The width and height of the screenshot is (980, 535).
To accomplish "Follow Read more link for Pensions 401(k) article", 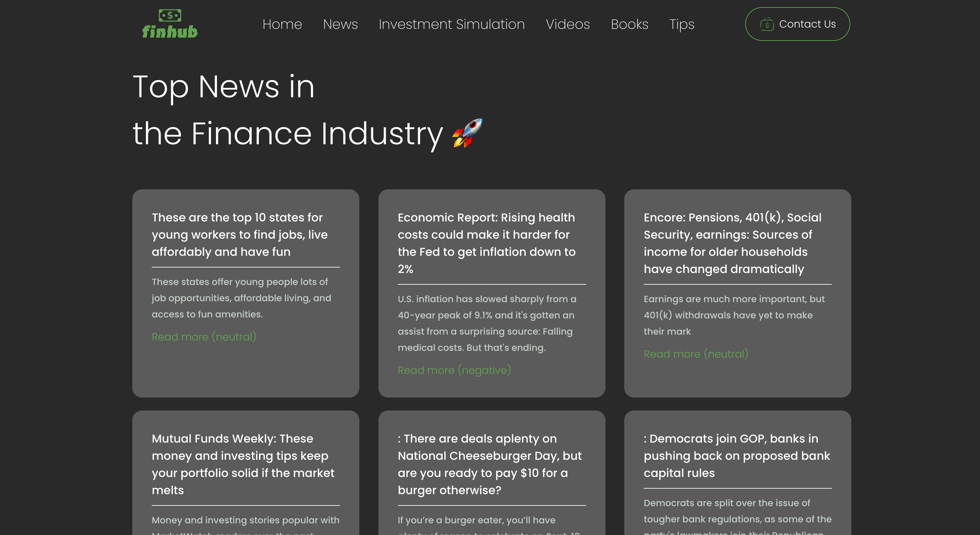I will (696, 354).
